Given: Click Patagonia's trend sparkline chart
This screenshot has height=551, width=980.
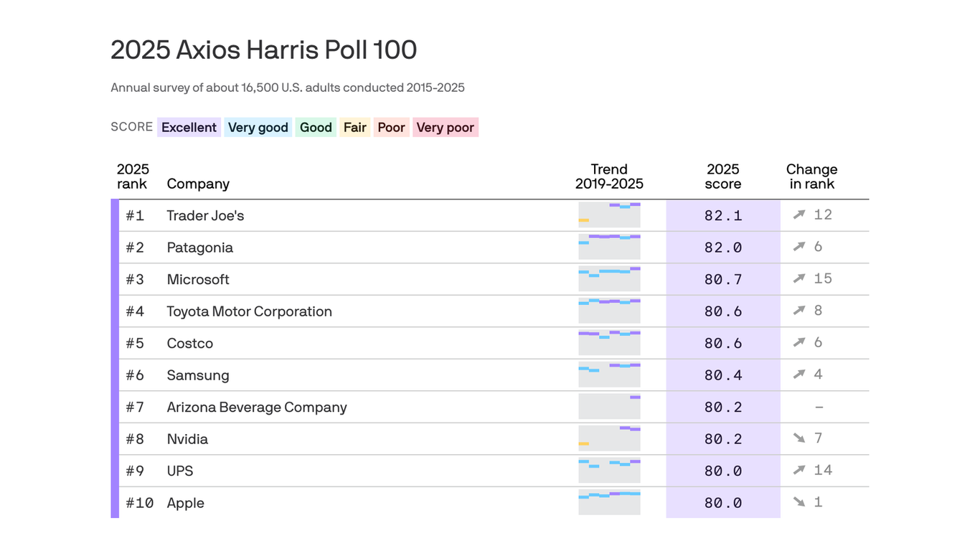Looking at the screenshot, I should coord(608,247).
